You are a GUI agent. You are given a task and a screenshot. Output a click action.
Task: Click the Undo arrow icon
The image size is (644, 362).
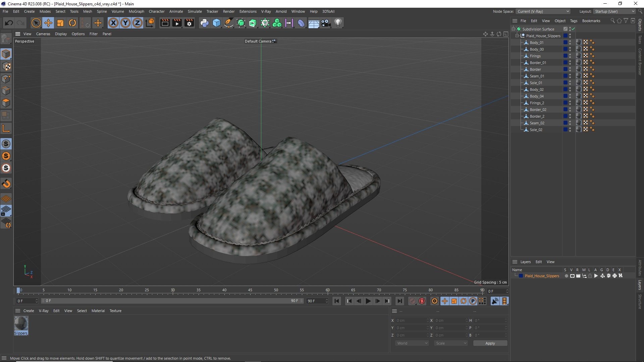9,23
